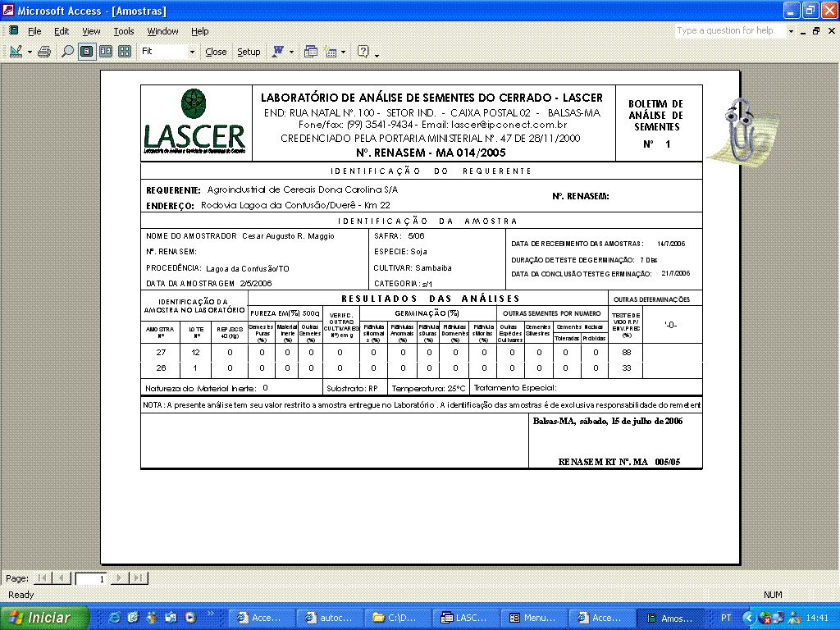
Task: Click the Close toolbar button
Action: (216, 52)
